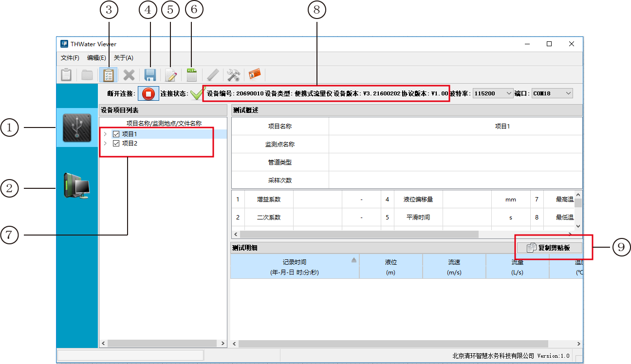Viewport: 631px width, 364px height.
Task: Expand the 项目1 tree node arrow
Action: coord(105,134)
